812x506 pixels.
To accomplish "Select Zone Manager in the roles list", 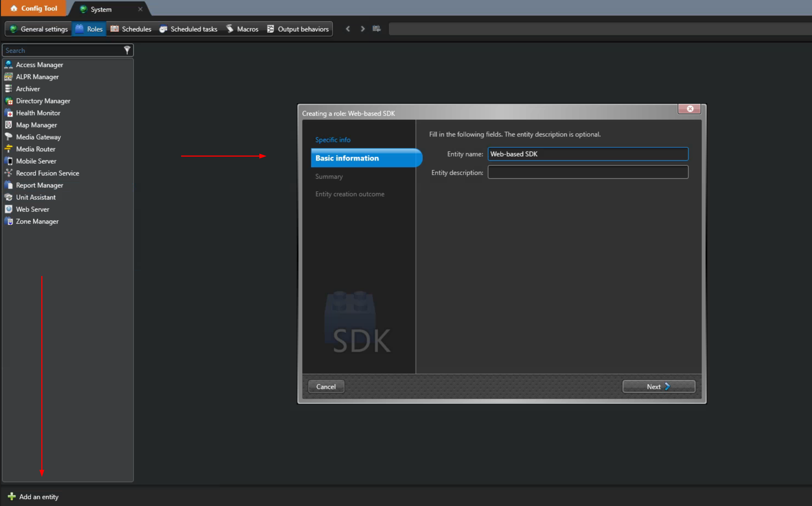I will pos(68,221).
